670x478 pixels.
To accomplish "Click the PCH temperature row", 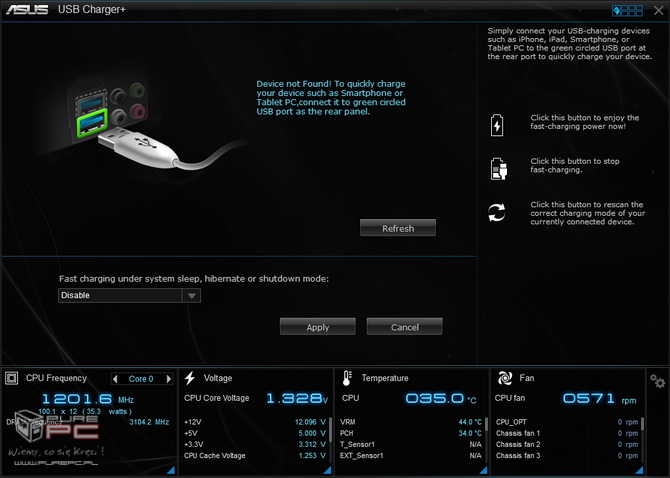I will pos(411,433).
